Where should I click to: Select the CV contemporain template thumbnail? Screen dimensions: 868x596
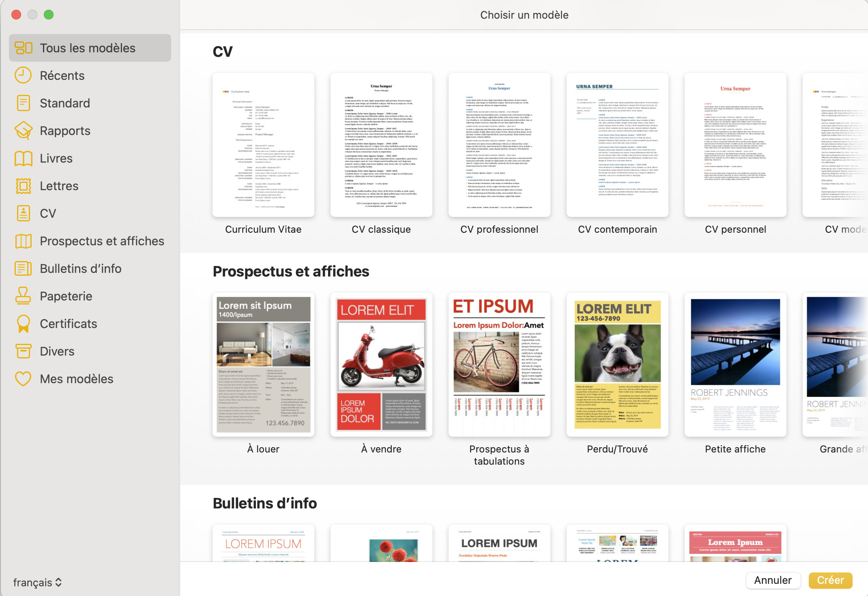coord(617,145)
